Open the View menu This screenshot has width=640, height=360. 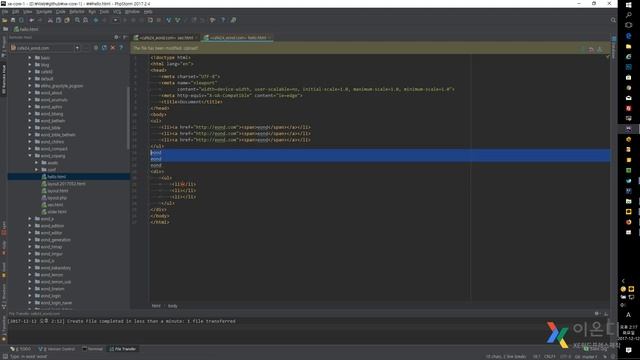click(x=27, y=12)
